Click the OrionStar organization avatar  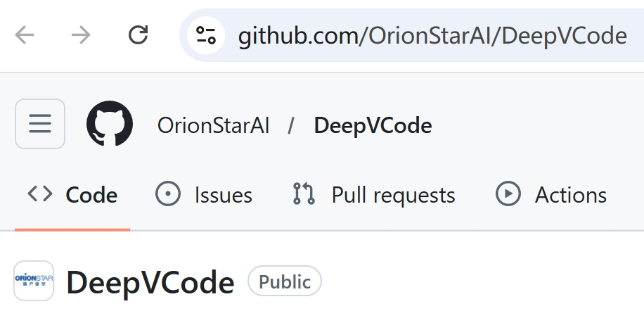pyautogui.click(x=34, y=281)
